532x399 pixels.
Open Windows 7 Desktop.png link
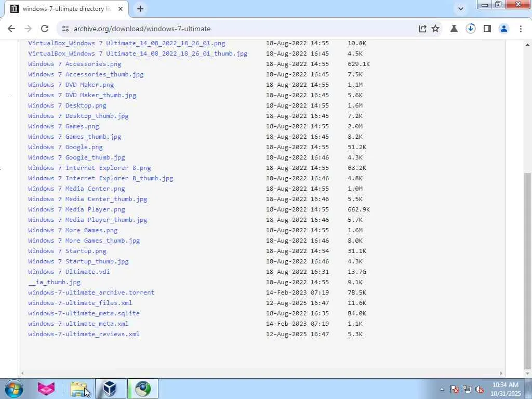click(67, 105)
